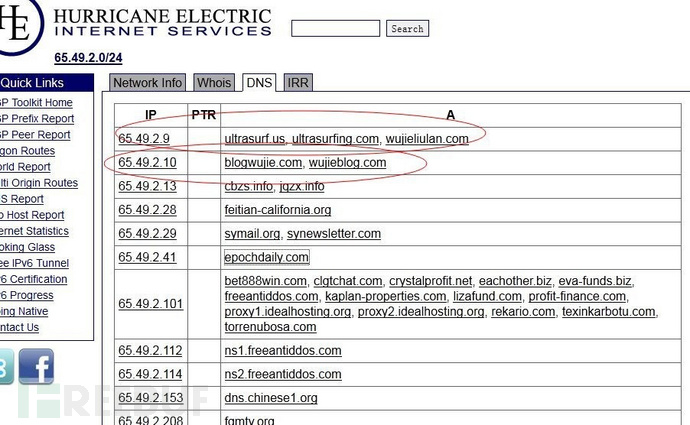Select the DNS tab

click(259, 83)
